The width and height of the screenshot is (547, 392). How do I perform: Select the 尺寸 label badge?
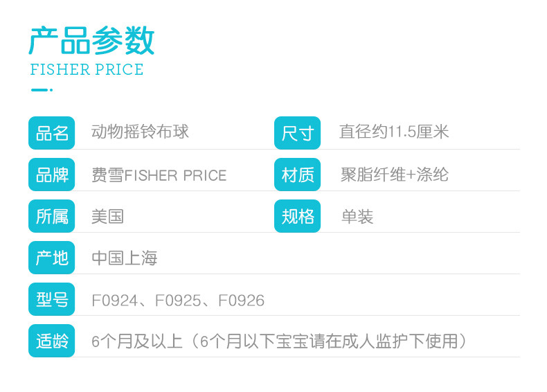298,133
